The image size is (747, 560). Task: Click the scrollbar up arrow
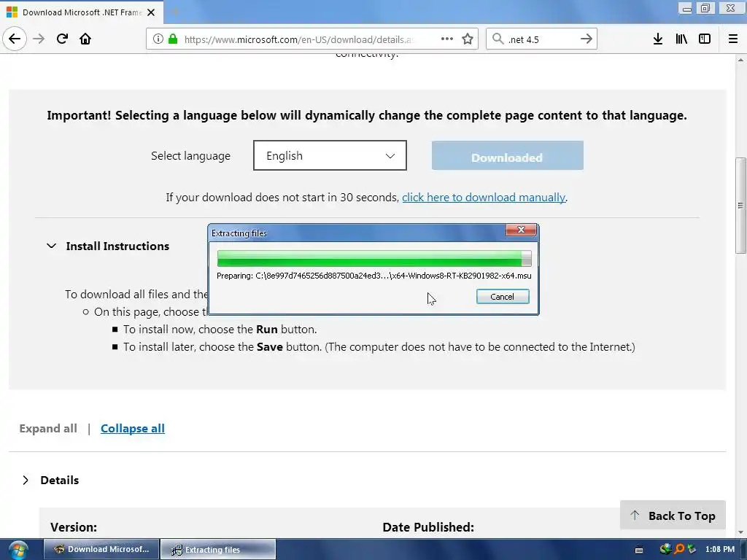tap(740, 60)
